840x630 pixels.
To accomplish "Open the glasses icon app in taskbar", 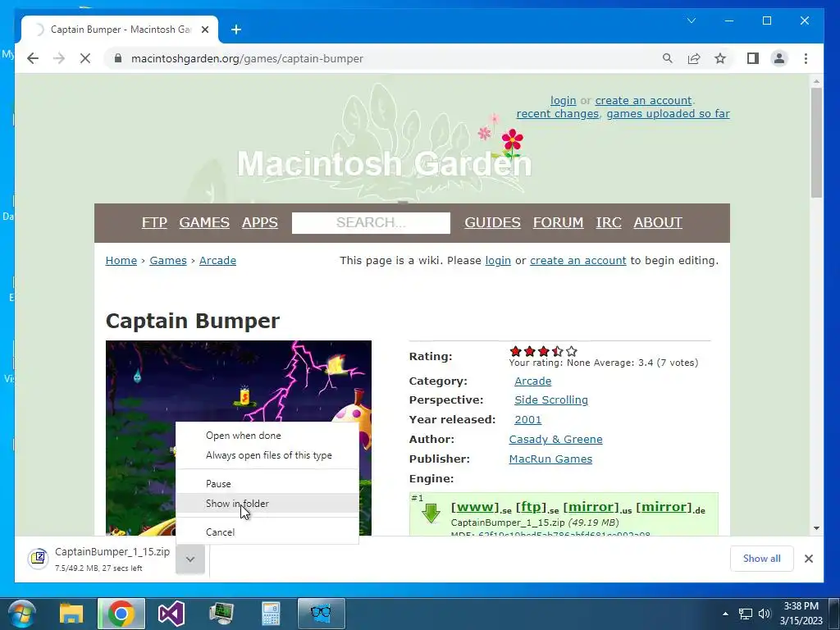I will [321, 614].
